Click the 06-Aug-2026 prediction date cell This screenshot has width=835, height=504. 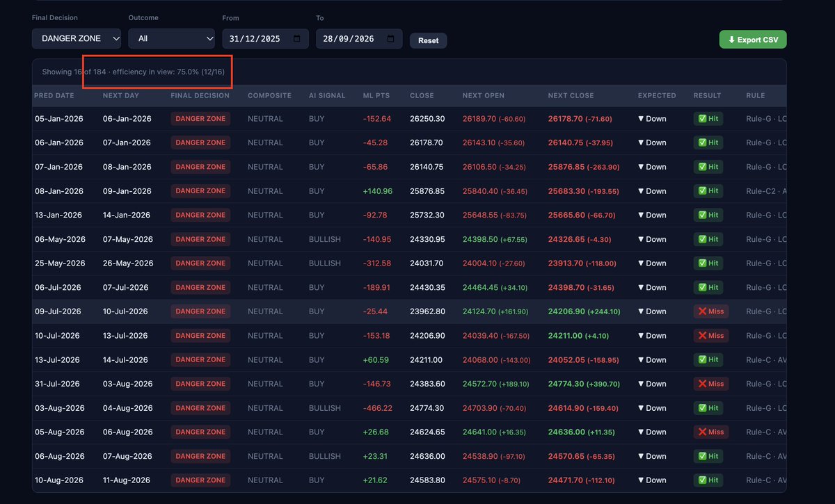60,456
